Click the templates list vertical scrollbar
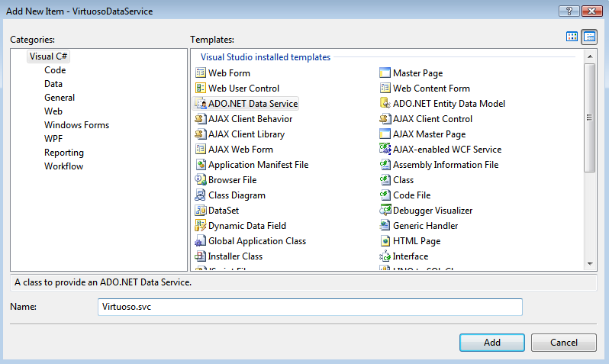The height and width of the screenshot is (364, 609). click(589, 118)
